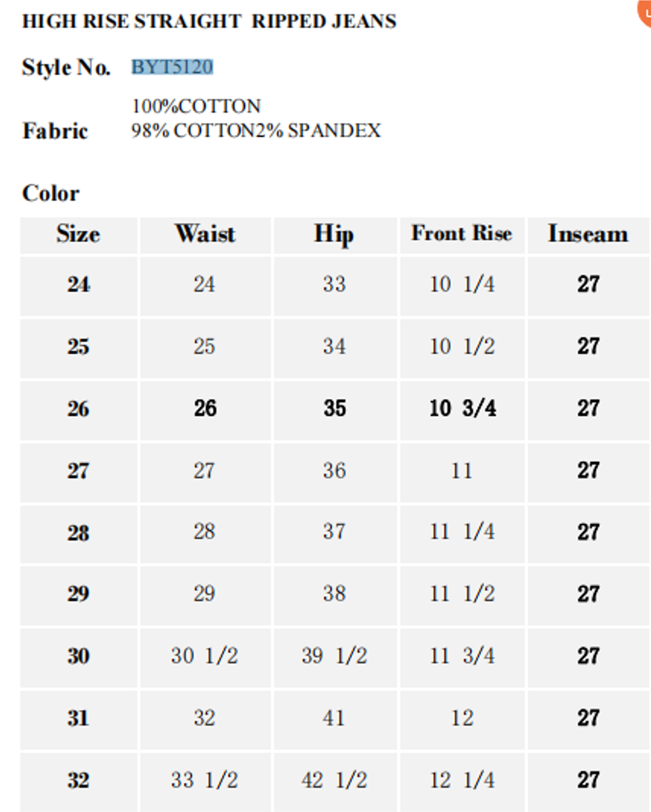Click the bold front rise 10 3/4
651x812 pixels.
click(462, 408)
